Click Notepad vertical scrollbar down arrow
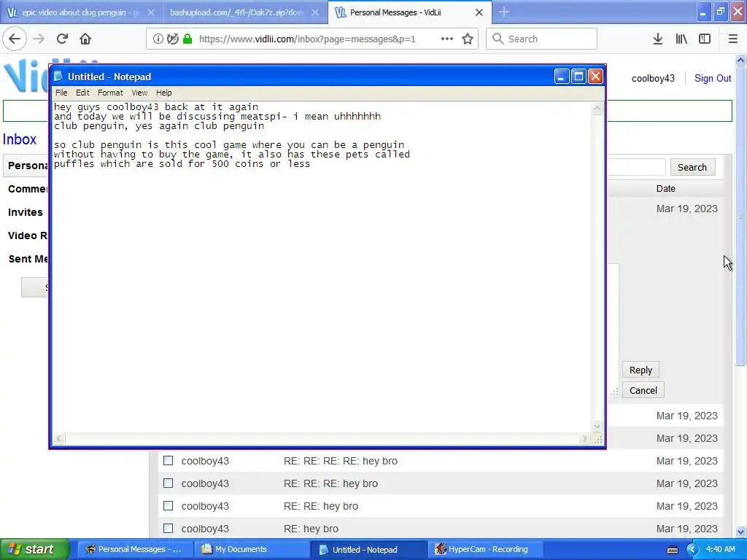 coord(597,426)
